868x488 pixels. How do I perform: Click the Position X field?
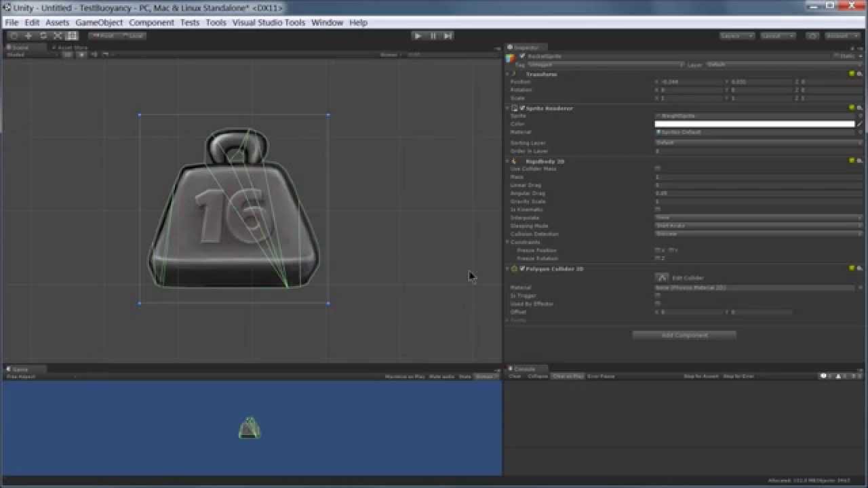click(x=692, y=82)
